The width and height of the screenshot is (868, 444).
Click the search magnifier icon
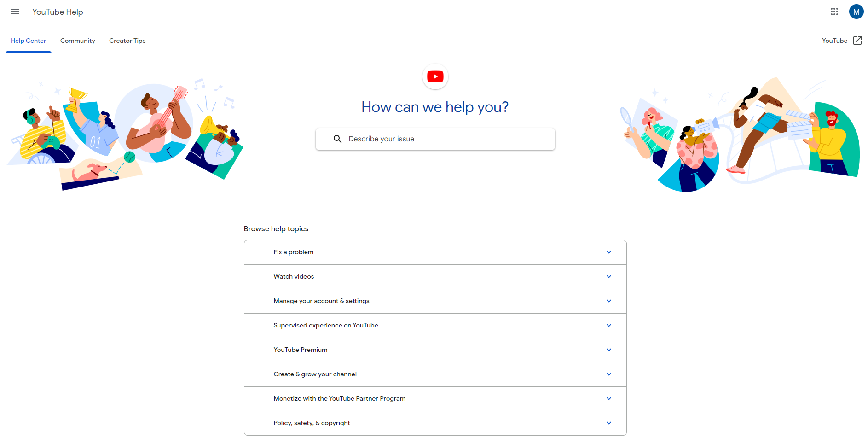(337, 139)
